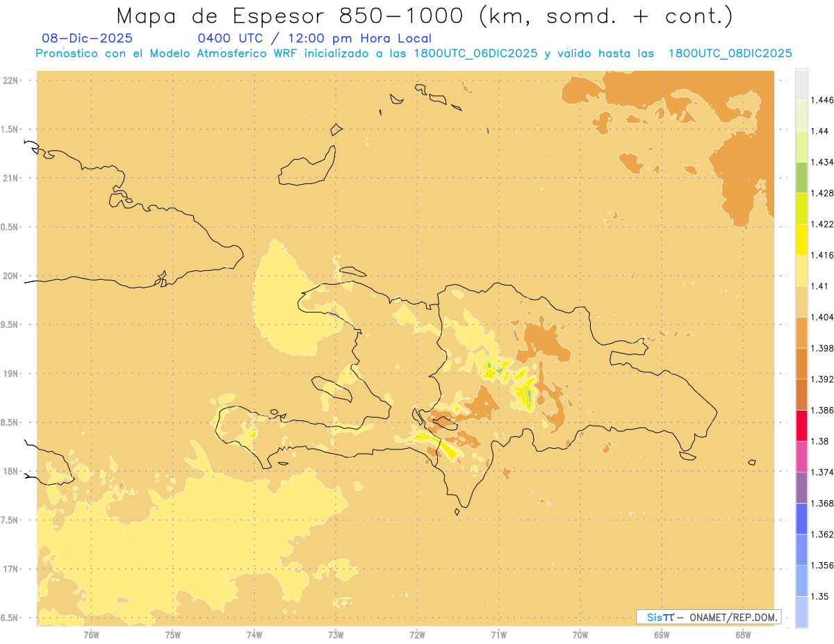Click the light gray top band of the legend
This screenshot has width=834, height=644.
pyautogui.click(x=801, y=84)
